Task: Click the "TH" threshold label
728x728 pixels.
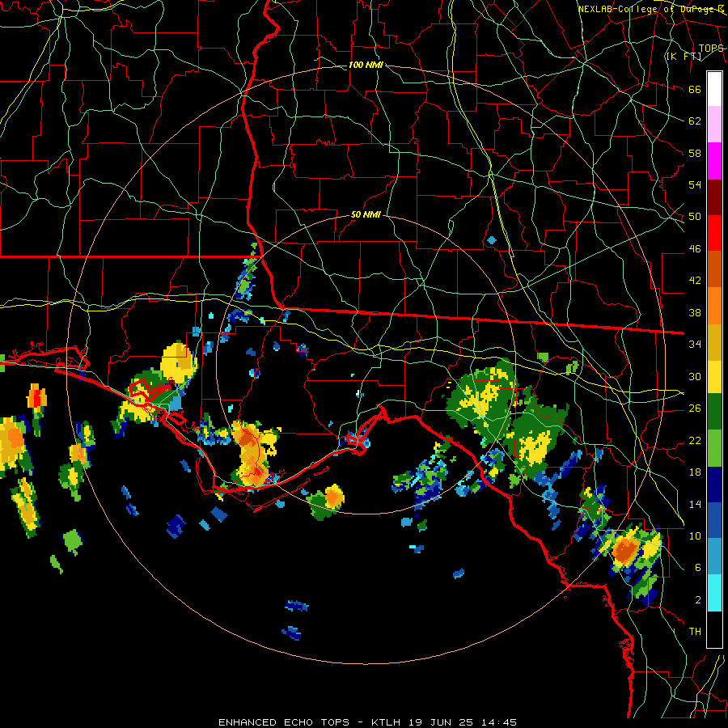Action: (695, 631)
